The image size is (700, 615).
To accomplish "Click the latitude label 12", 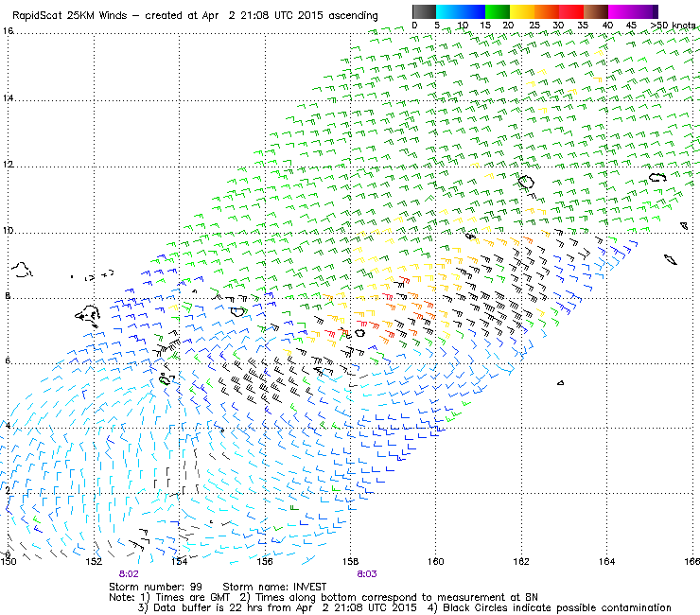I will point(8,164).
